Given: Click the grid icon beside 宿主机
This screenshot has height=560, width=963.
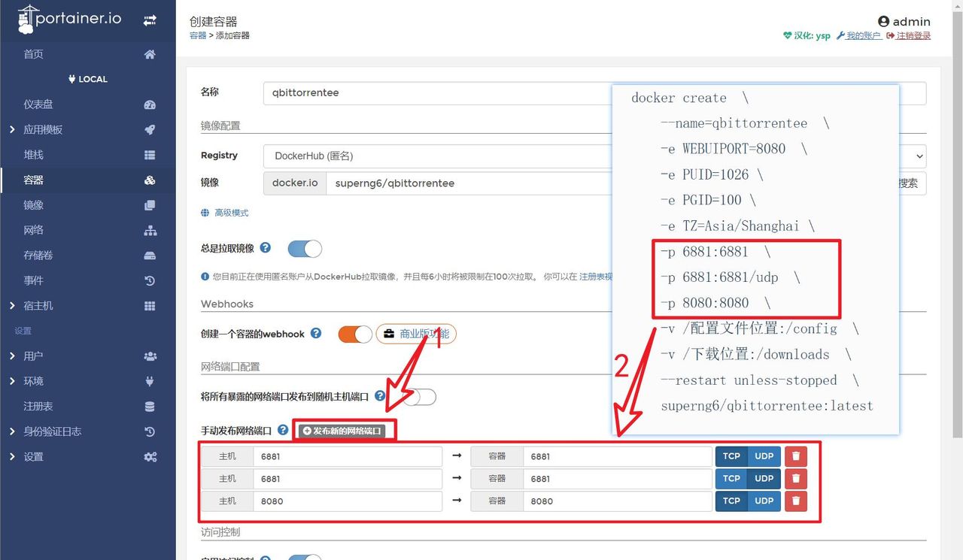Looking at the screenshot, I should click(150, 306).
